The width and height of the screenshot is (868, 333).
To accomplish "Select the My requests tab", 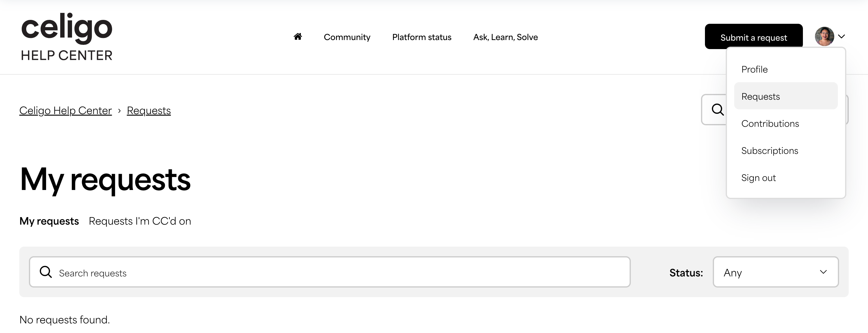I will (x=49, y=221).
